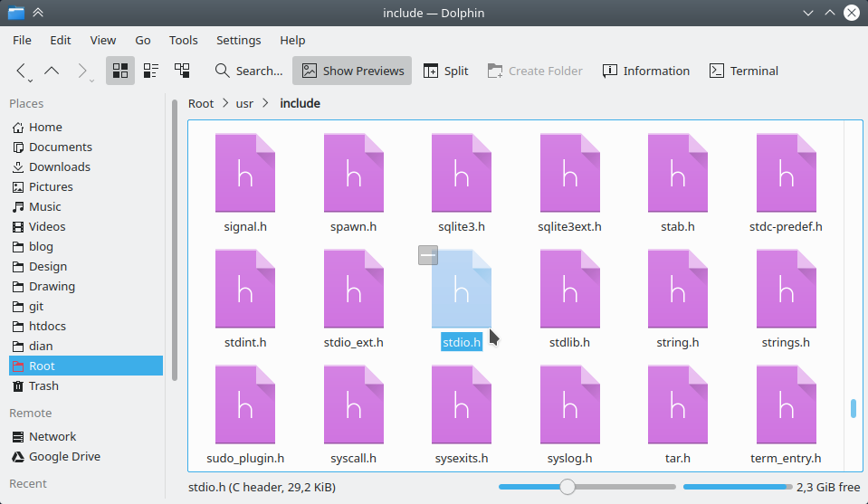
Task: Switch to Icons view mode
Action: [x=120, y=71]
